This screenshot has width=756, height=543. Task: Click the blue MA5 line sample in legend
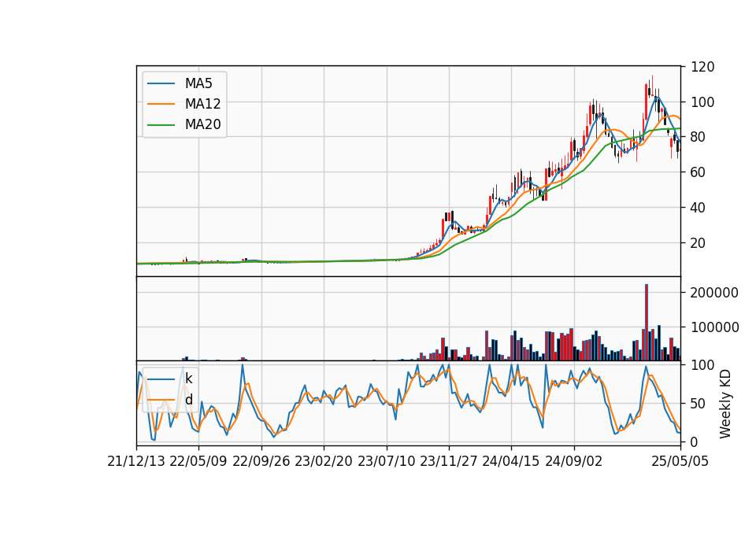tap(161, 83)
